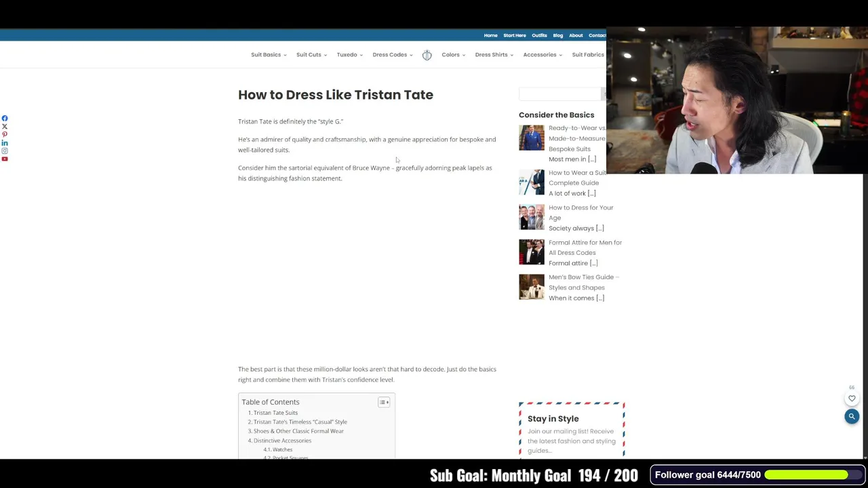Image resolution: width=868 pixels, height=488 pixels.
Task: Open Men's Bow Ties Guide link
Action: pos(584,282)
